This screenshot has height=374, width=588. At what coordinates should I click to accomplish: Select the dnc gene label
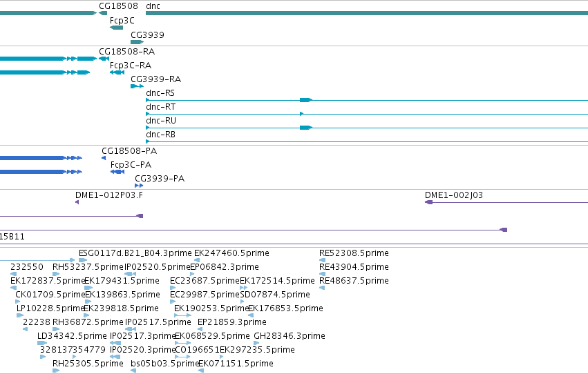[153, 6]
